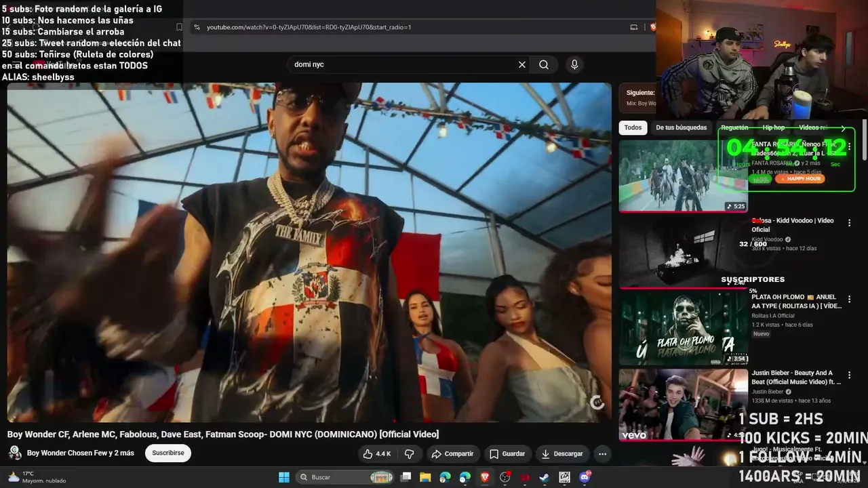The height and width of the screenshot is (488, 868).
Task: Select the Todos filter chip
Action: [633, 127]
